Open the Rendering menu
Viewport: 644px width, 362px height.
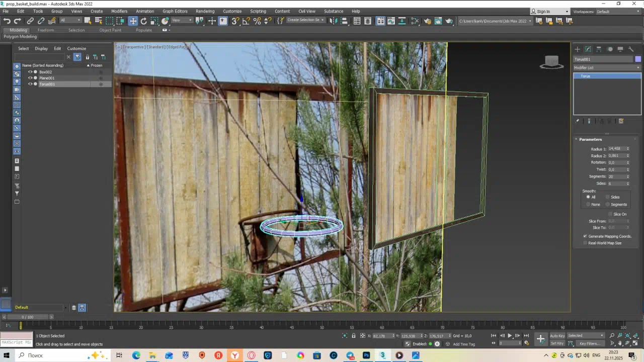pyautogui.click(x=205, y=11)
